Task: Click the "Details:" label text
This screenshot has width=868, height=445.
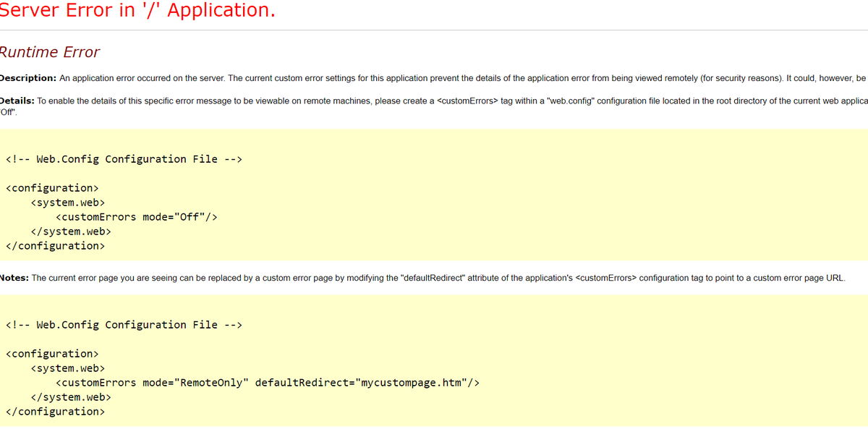Action: click(17, 101)
